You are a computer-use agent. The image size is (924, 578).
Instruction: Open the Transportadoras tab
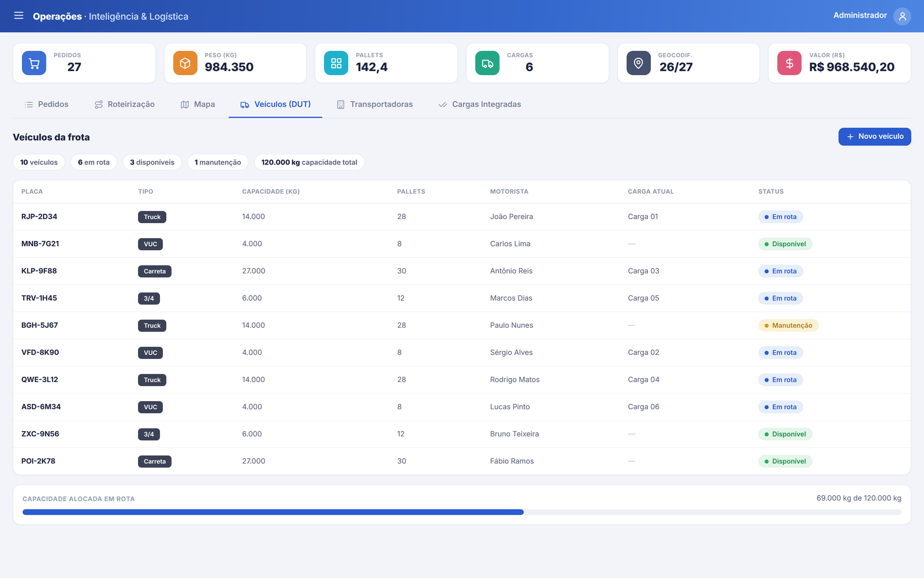[375, 105]
